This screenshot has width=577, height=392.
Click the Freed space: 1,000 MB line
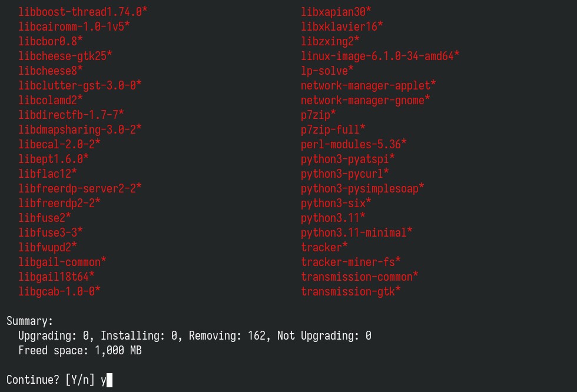tap(80, 350)
